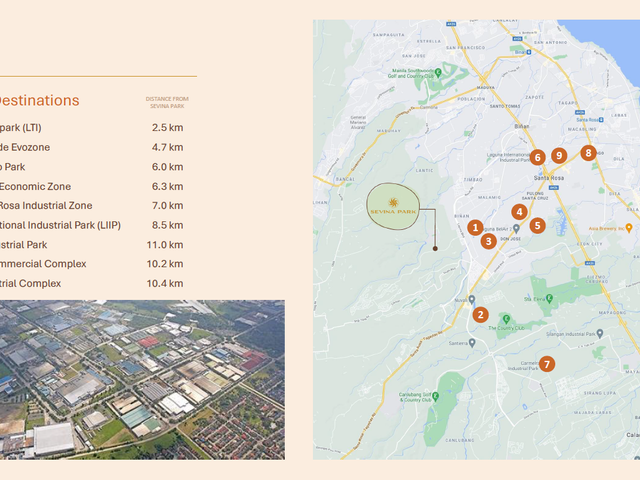
Task: Click map marker number 6 near LIIP
Action: [x=538, y=158]
